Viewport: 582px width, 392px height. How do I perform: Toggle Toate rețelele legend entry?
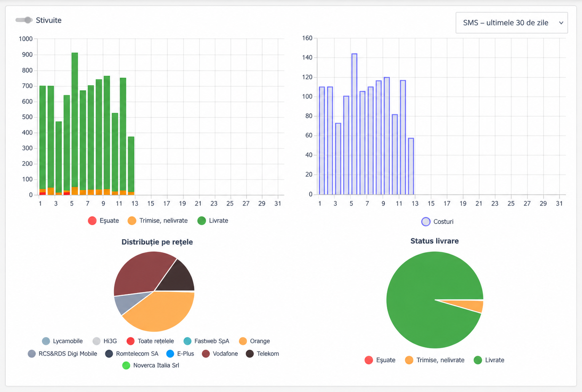pyautogui.click(x=150, y=341)
